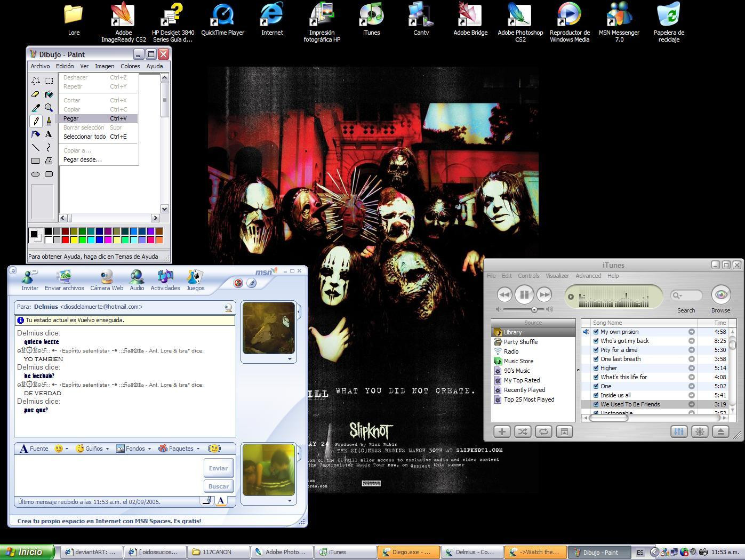Pick the white swatch in Paint palette
Screen dimensions: 745x560
click(48, 239)
